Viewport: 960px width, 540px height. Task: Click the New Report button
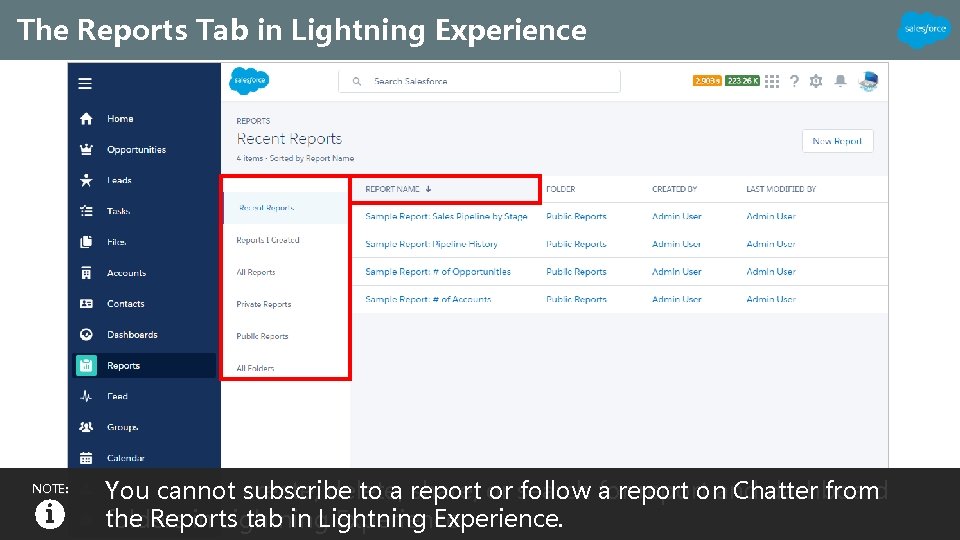click(x=838, y=141)
